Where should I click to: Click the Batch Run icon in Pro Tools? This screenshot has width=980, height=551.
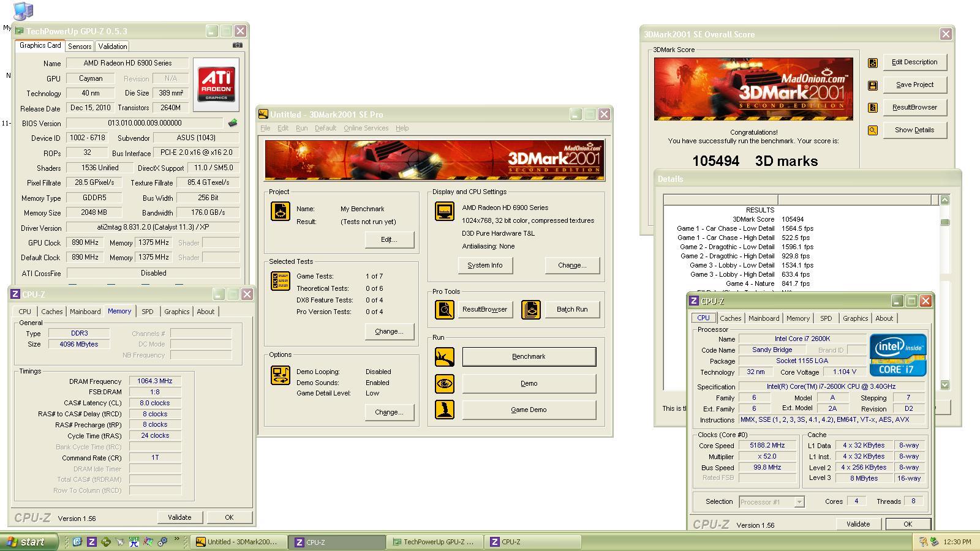point(531,309)
